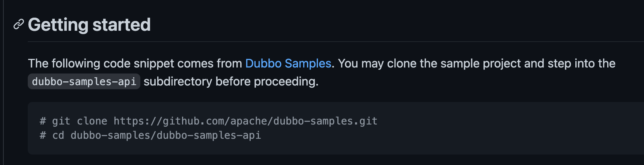Viewport: 644px width, 165px height.
Task: Click the Getting started heading text
Action: point(89,25)
